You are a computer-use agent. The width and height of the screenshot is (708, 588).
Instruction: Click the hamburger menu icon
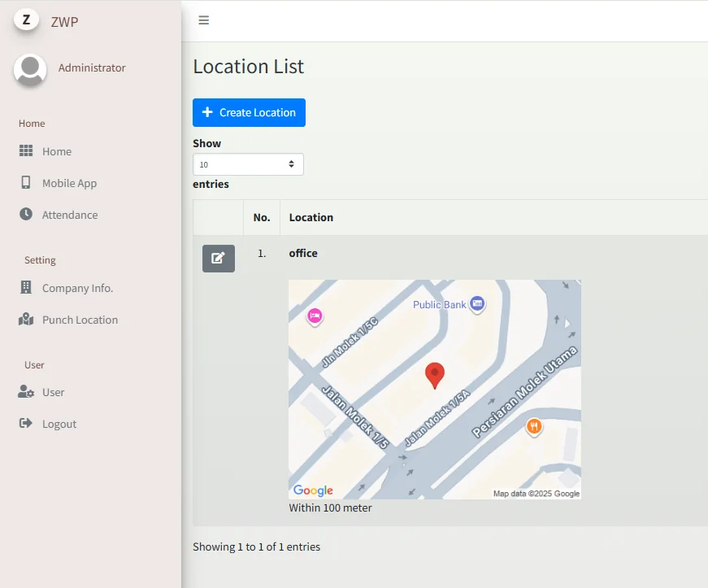(204, 20)
